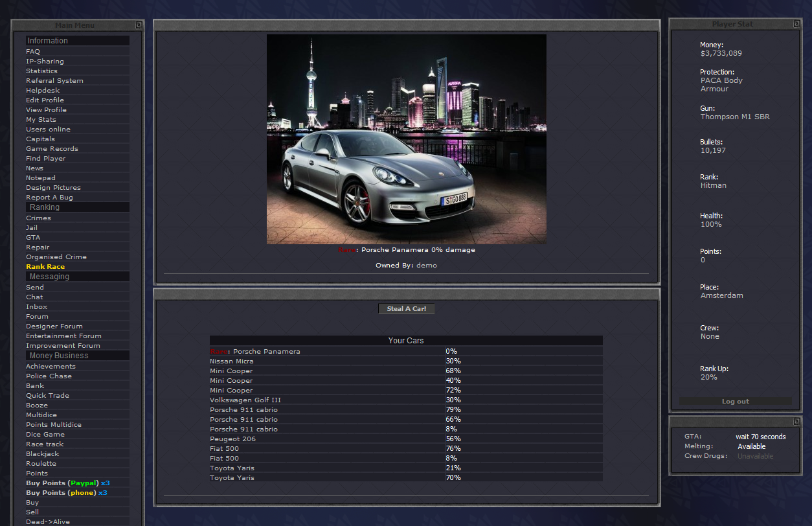This screenshot has width=812, height=526.
Task: Select the Toyota Yaris with 21% damage
Action: [x=232, y=468]
